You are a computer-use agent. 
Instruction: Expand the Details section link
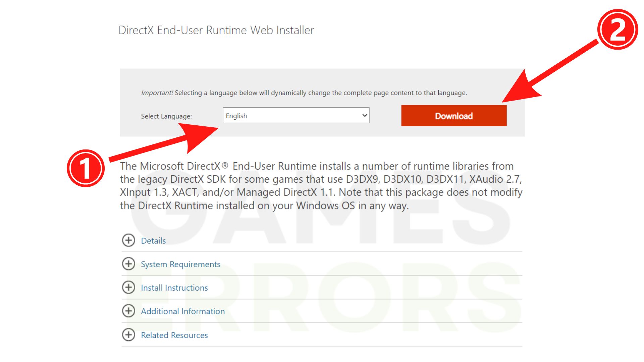coord(153,241)
